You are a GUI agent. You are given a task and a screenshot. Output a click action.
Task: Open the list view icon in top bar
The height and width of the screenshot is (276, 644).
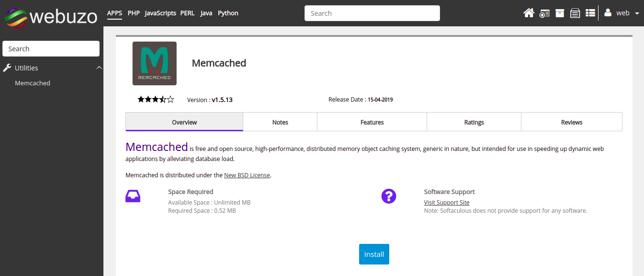(590, 13)
